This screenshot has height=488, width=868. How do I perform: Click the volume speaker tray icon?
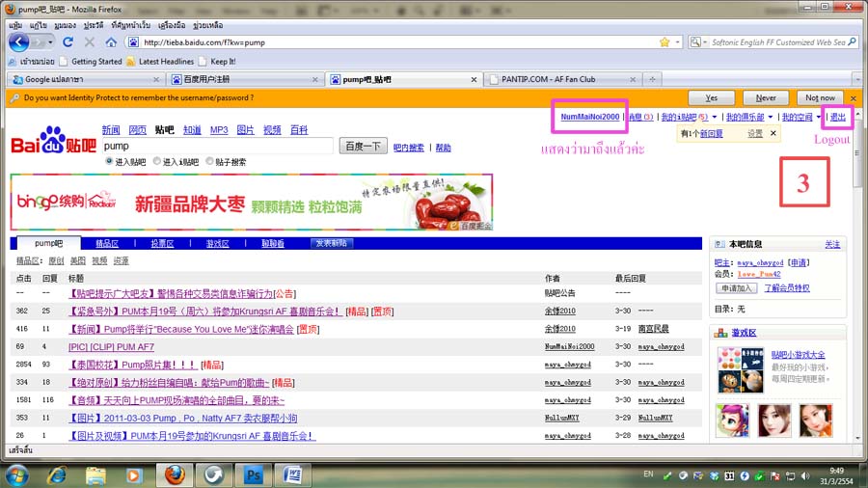(x=805, y=475)
